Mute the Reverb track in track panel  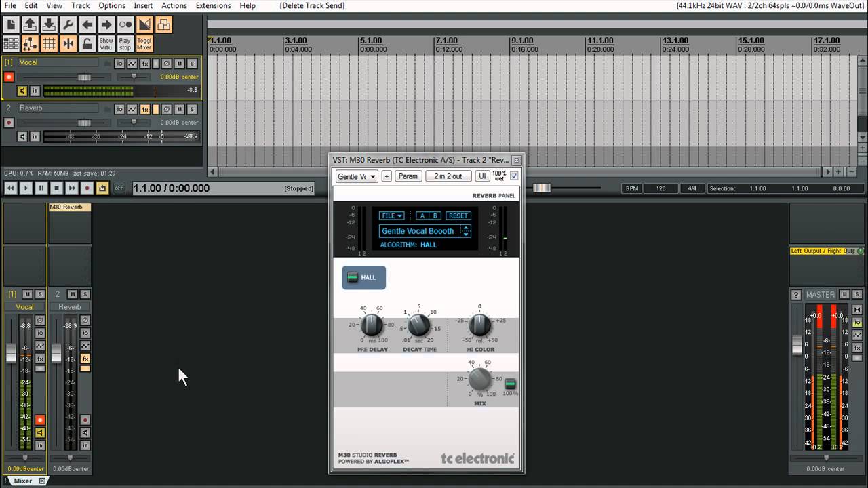point(180,109)
